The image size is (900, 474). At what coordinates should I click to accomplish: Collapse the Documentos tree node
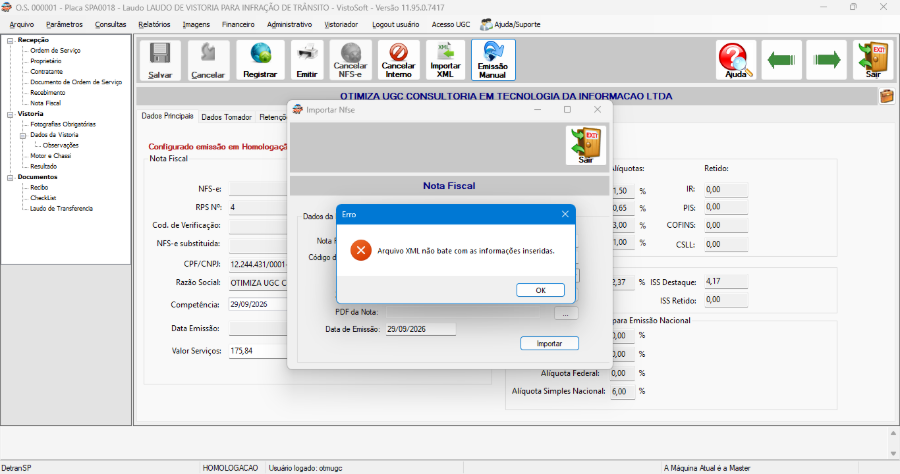point(10,177)
